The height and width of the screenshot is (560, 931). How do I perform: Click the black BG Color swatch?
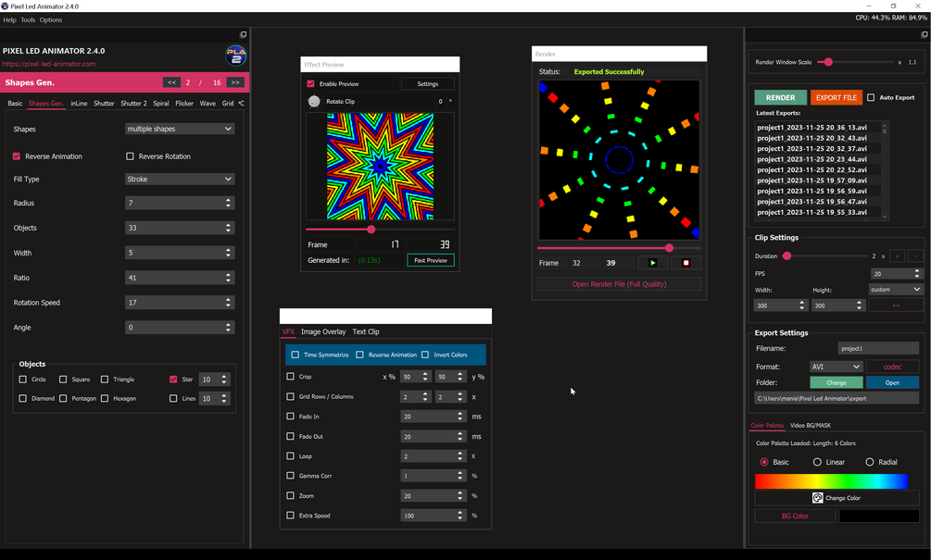pyautogui.click(x=879, y=516)
